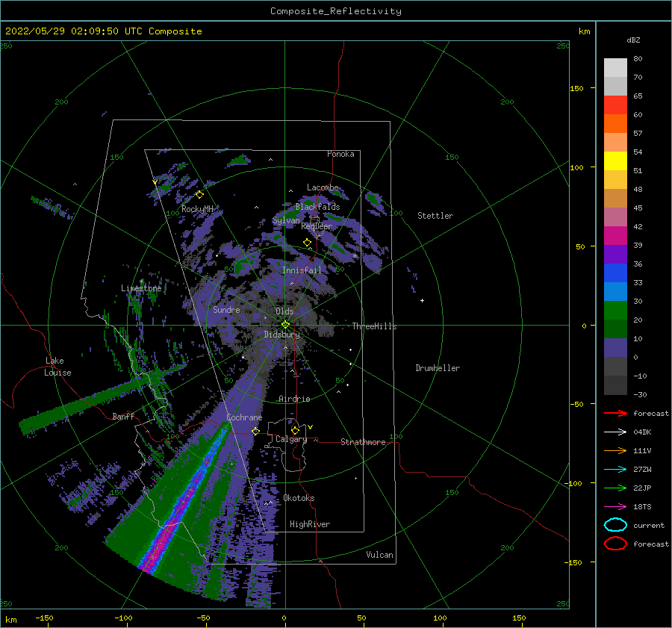Viewport: 672px width, 628px height.
Task: Click the yellow diamond marker above Calgary
Action: pos(295,430)
